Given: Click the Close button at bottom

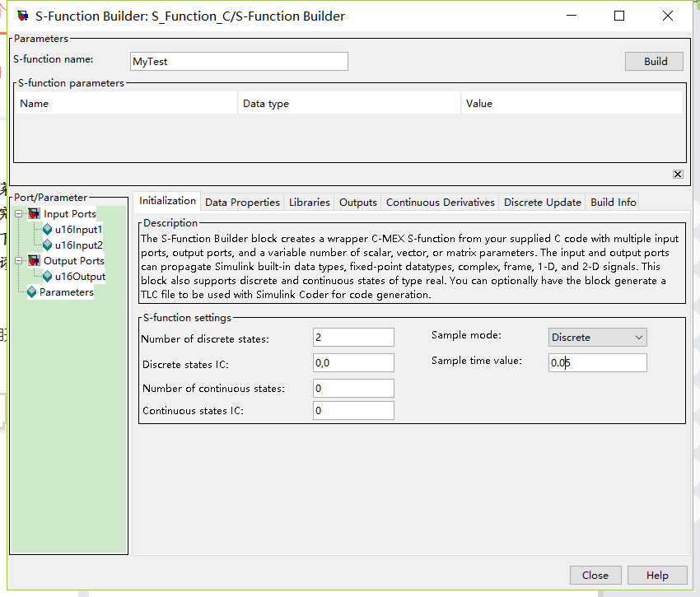Looking at the screenshot, I should [x=595, y=575].
